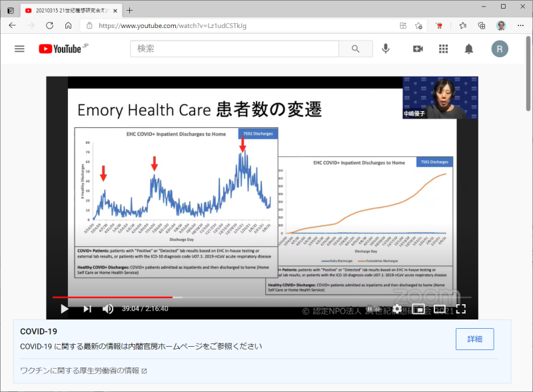Open the YouTube account avatar R
Viewport: 533px width, 392px height.
pos(500,49)
